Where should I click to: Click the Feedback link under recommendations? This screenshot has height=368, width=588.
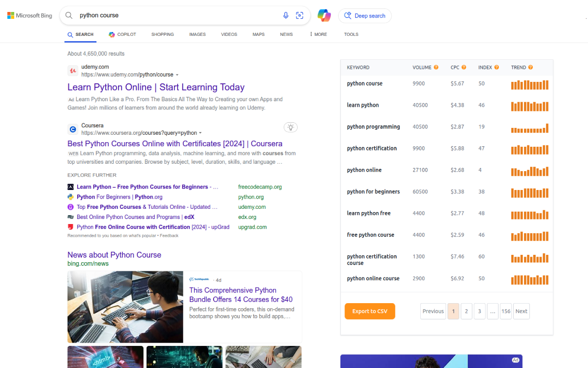(x=169, y=236)
